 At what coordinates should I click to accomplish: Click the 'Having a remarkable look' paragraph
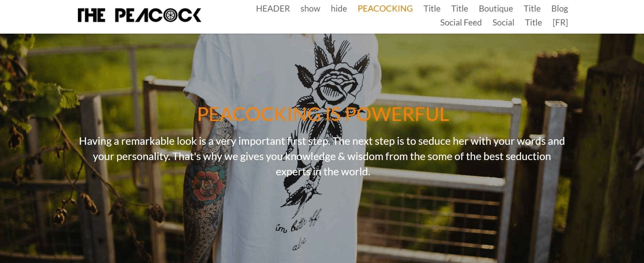322,156
